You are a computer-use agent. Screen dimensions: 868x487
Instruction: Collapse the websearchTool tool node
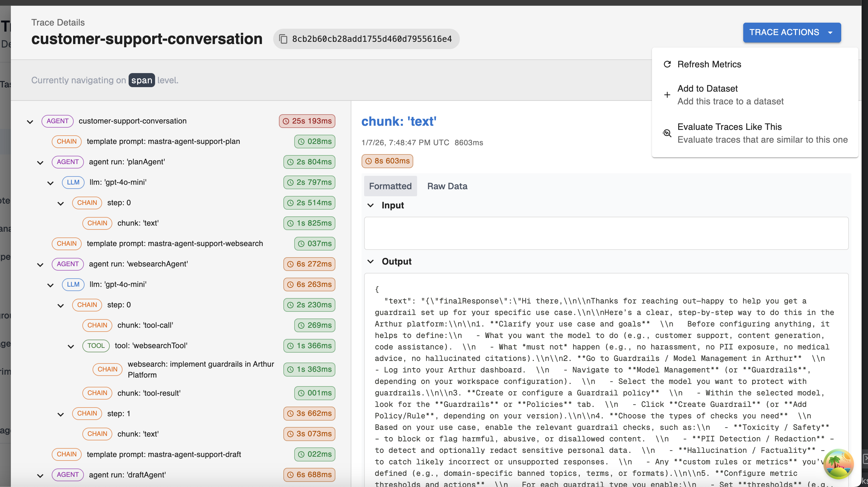pyautogui.click(x=71, y=346)
